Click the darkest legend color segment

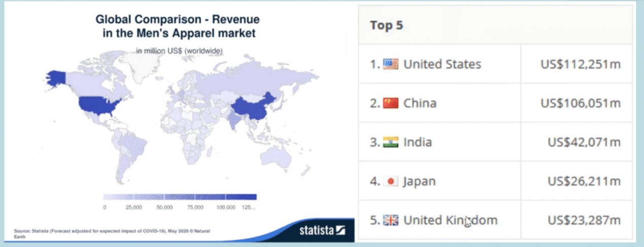coord(241,197)
